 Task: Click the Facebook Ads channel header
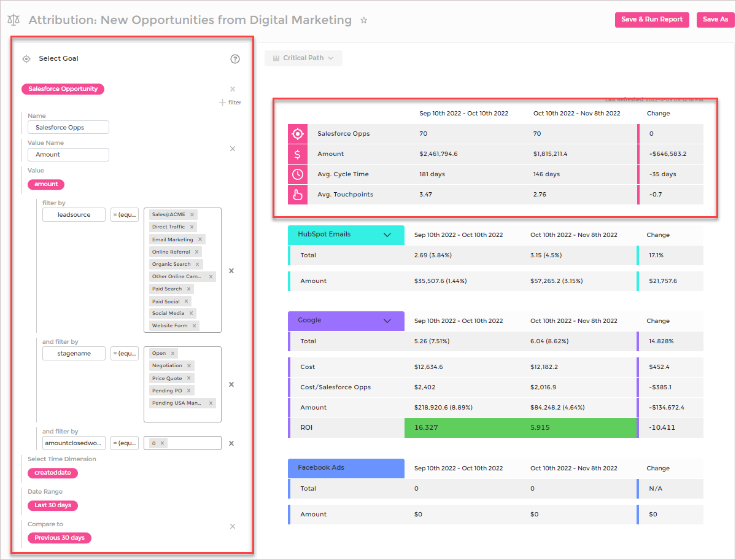346,468
